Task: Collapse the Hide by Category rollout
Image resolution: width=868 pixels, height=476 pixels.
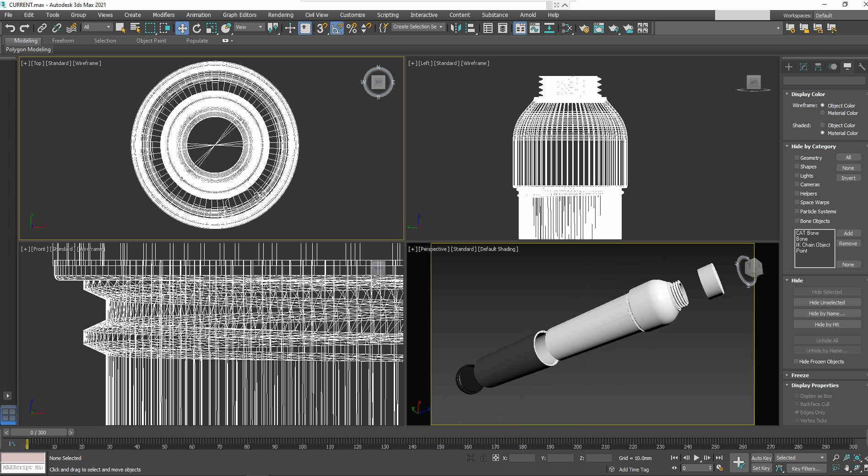Action: (x=813, y=146)
